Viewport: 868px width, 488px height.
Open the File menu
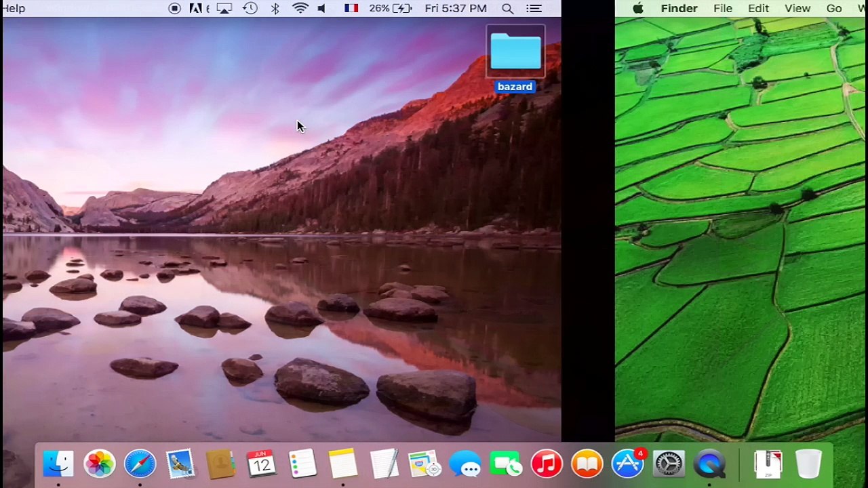723,8
